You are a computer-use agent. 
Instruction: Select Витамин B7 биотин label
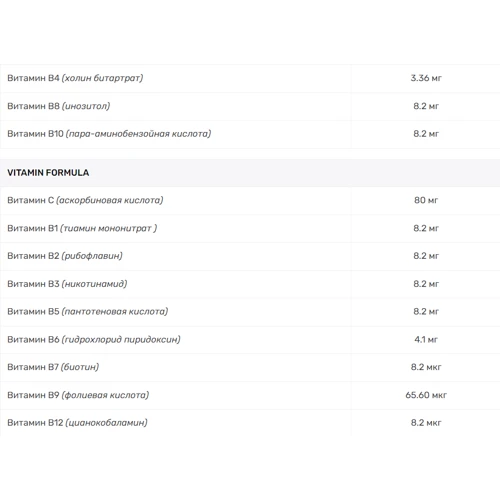[53, 367]
